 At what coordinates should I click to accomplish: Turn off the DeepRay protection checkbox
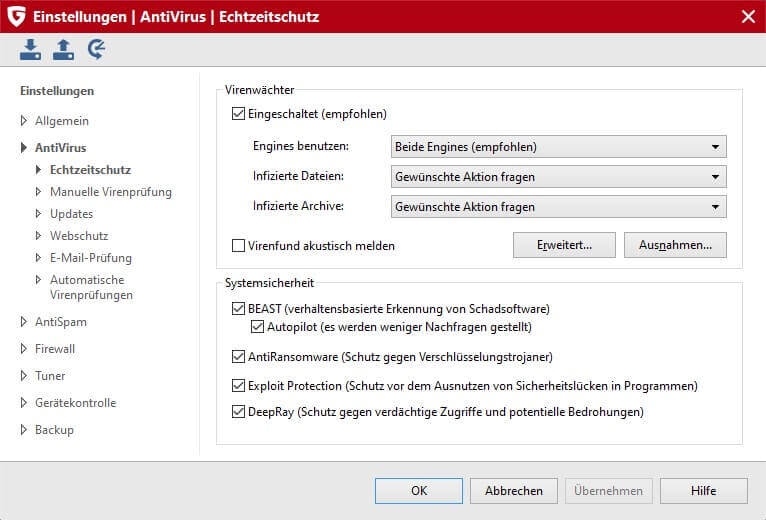click(238, 411)
